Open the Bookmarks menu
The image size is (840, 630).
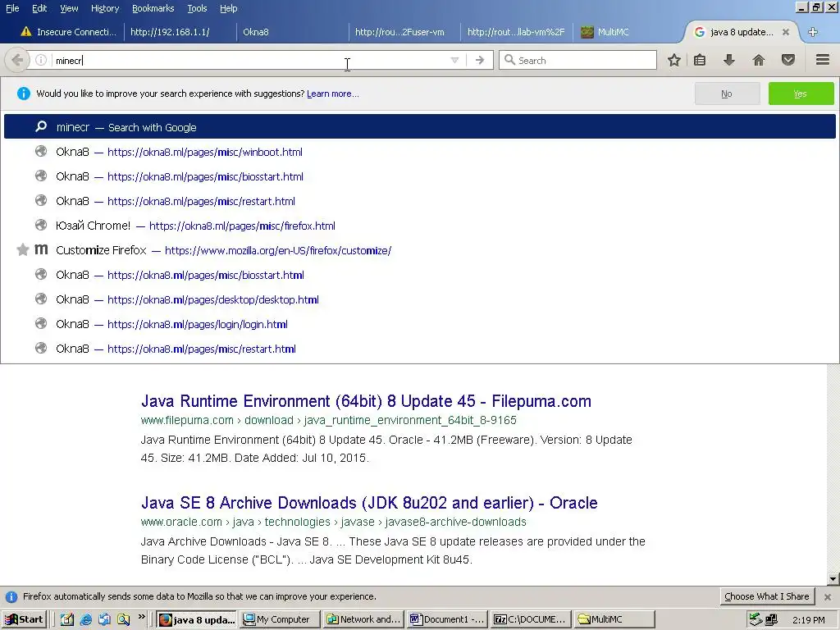153,8
